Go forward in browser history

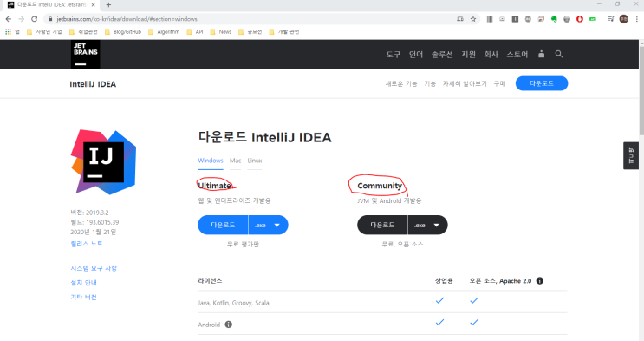point(22,19)
